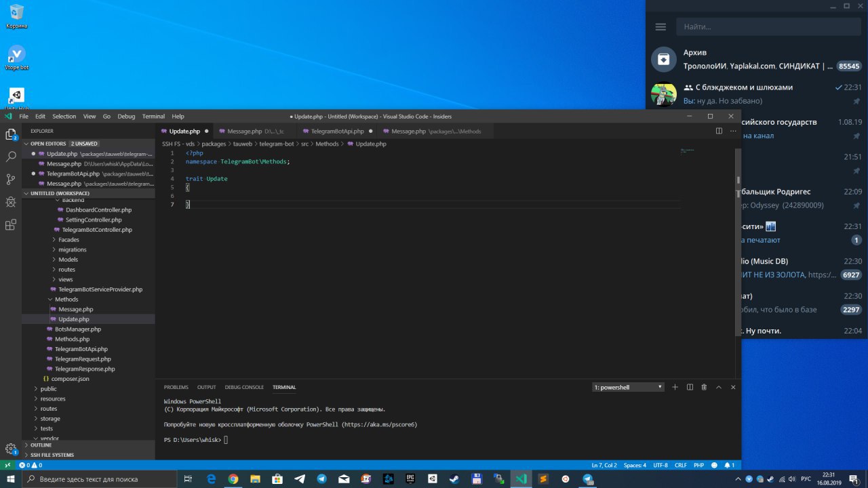Kill the terminal with trash icon
This screenshot has height=488, width=868.
tap(704, 387)
